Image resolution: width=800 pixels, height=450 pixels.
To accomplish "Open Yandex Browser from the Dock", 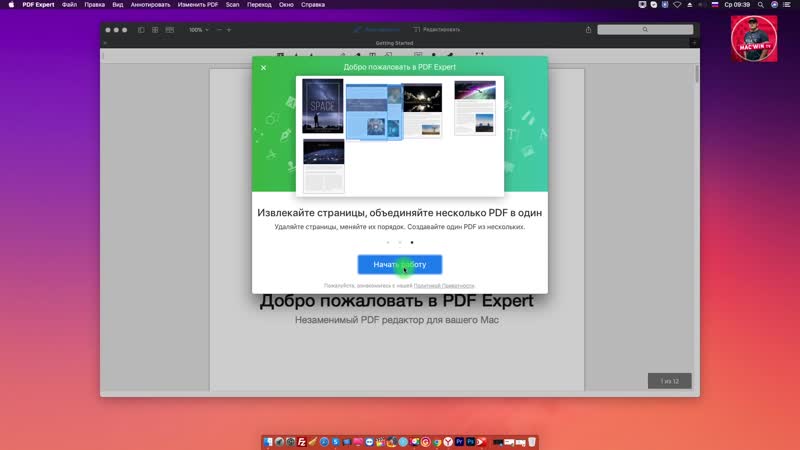I will 448,442.
